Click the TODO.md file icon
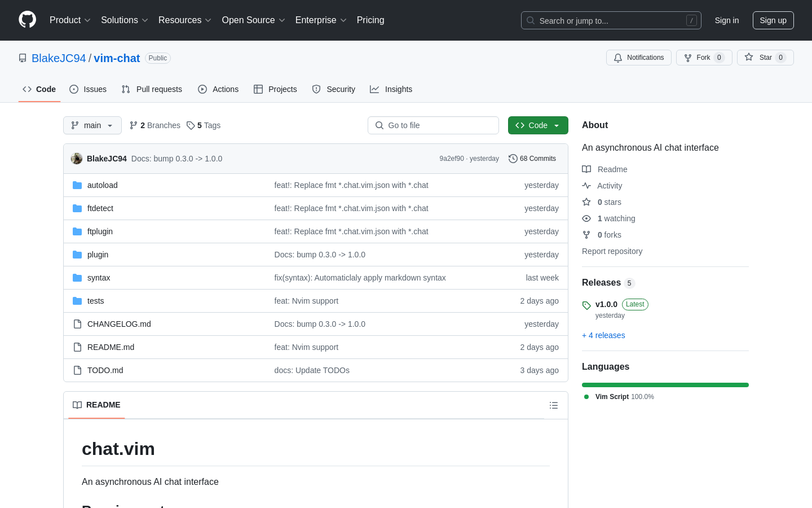Image resolution: width=812 pixels, height=508 pixels. click(77, 370)
